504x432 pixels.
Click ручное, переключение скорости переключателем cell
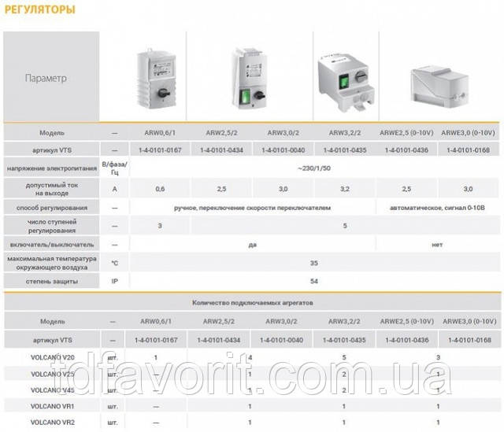252,208
